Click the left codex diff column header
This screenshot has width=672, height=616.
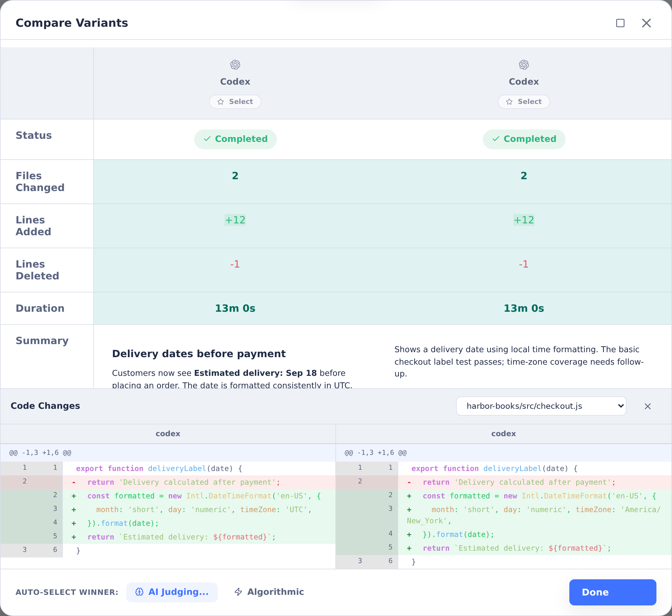[168, 434]
